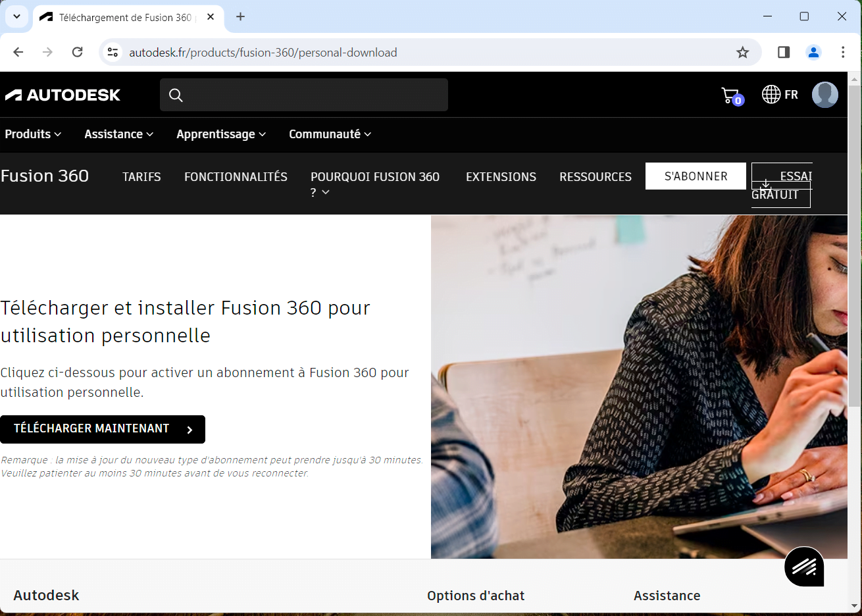Open the FR language selector
This screenshot has width=862, height=616.
780,95
